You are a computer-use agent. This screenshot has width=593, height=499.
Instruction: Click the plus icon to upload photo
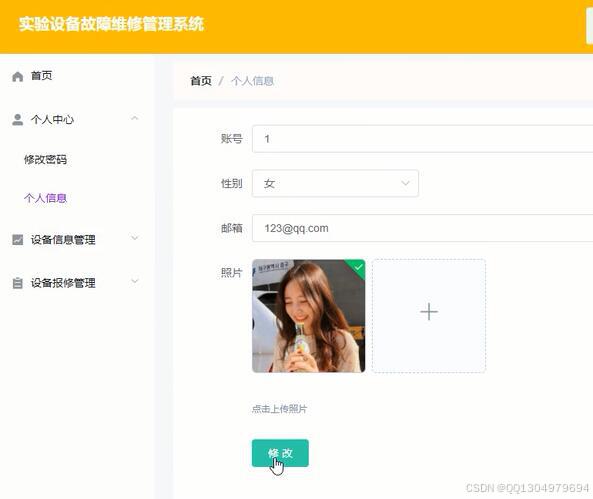click(429, 312)
